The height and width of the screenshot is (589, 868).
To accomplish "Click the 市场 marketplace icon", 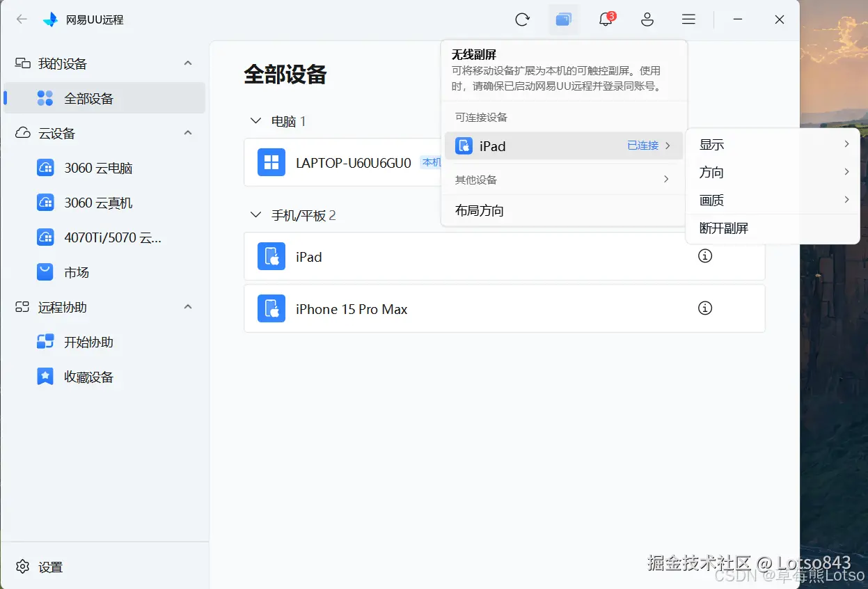I will click(45, 272).
